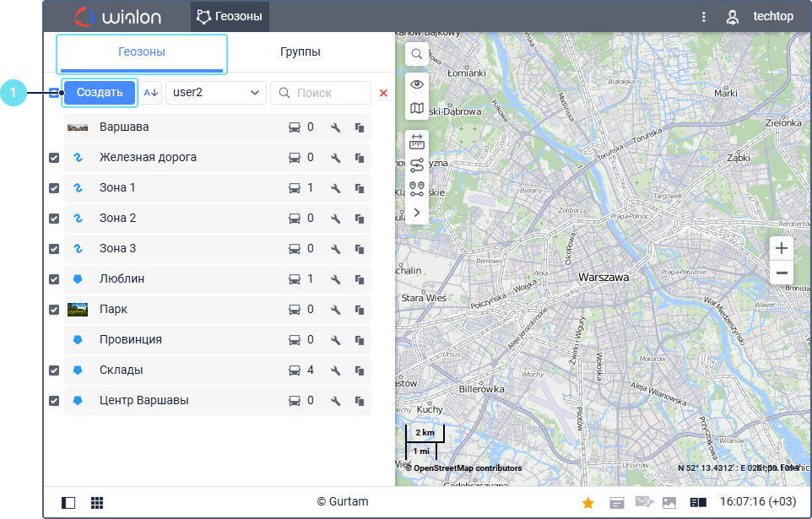Toggle map visibility eye icon
The height and width of the screenshot is (519, 812).
pos(417,84)
